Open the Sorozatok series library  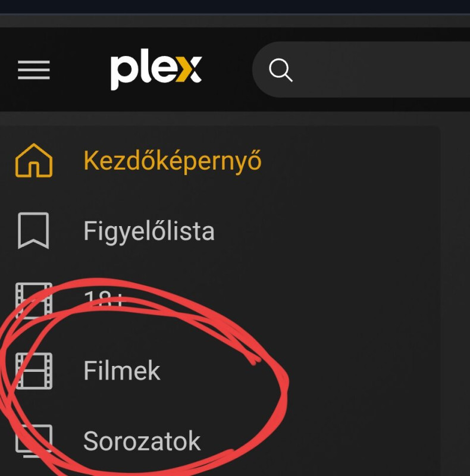pyautogui.click(x=142, y=441)
